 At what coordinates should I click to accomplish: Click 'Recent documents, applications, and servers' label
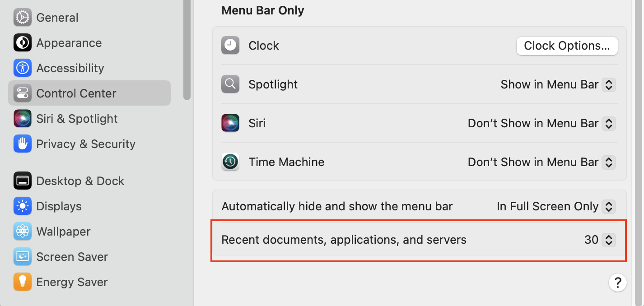click(x=344, y=240)
